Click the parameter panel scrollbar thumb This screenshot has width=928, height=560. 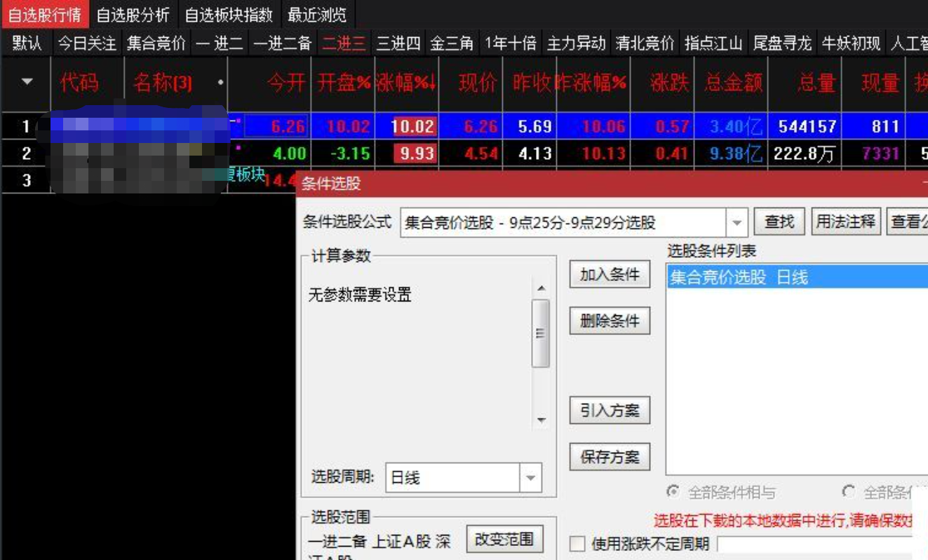[x=541, y=334]
